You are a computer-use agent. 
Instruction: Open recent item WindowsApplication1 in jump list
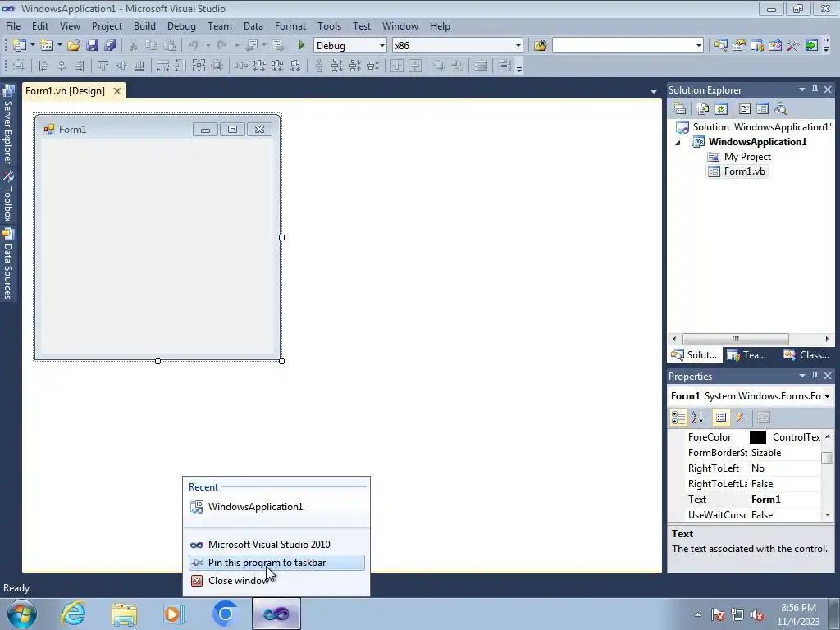coord(276,507)
